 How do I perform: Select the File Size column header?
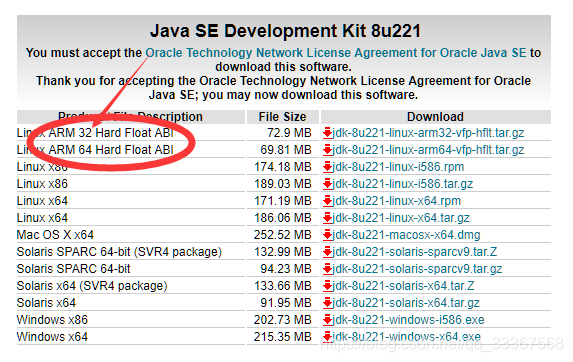tap(282, 117)
